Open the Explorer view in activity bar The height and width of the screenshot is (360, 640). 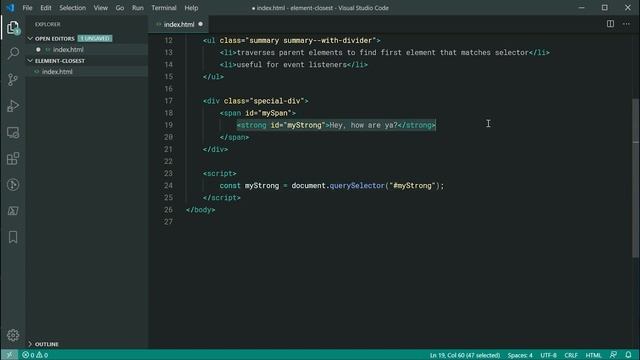pos(13,28)
